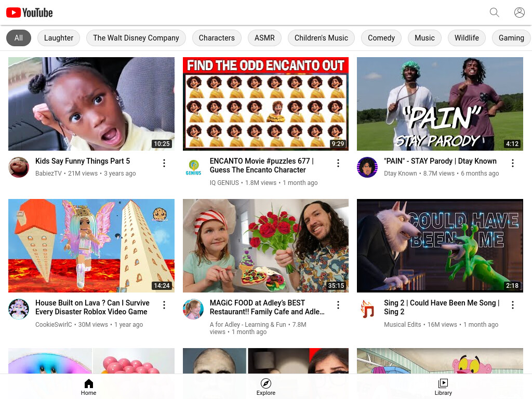Open options menu for Kids Say Funny Things

(164, 163)
